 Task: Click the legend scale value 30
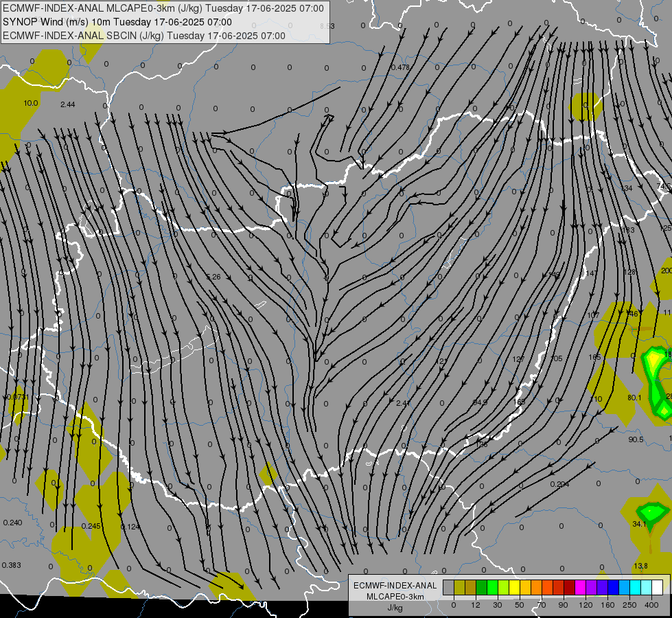click(x=498, y=605)
